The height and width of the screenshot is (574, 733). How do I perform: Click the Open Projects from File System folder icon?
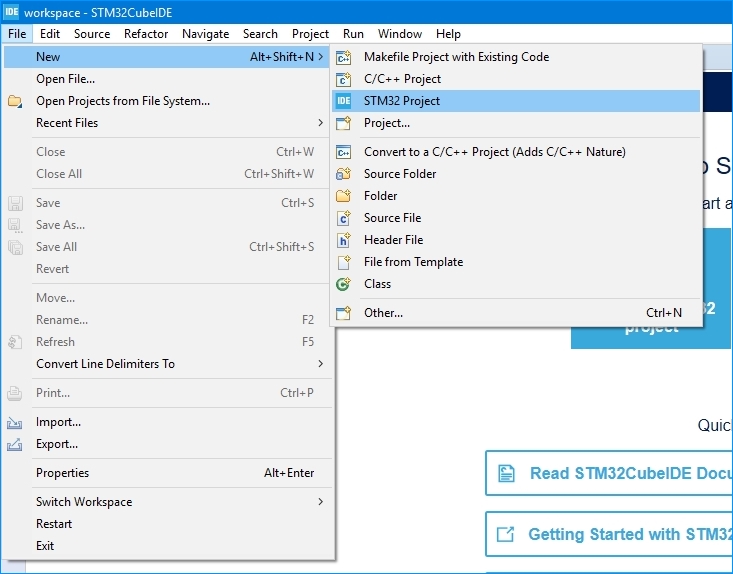pos(15,101)
